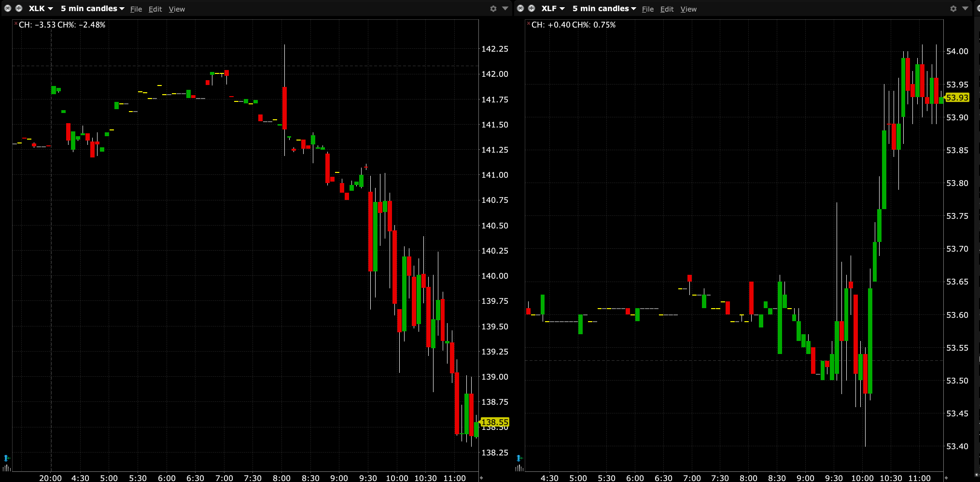
Task: Open the View menu in XLF chart
Action: (688, 9)
